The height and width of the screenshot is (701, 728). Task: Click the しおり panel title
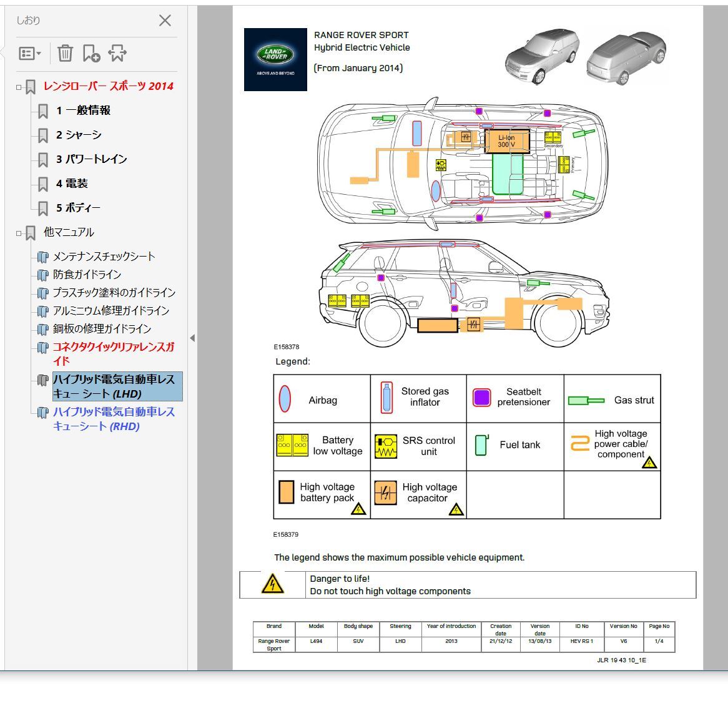28,21
